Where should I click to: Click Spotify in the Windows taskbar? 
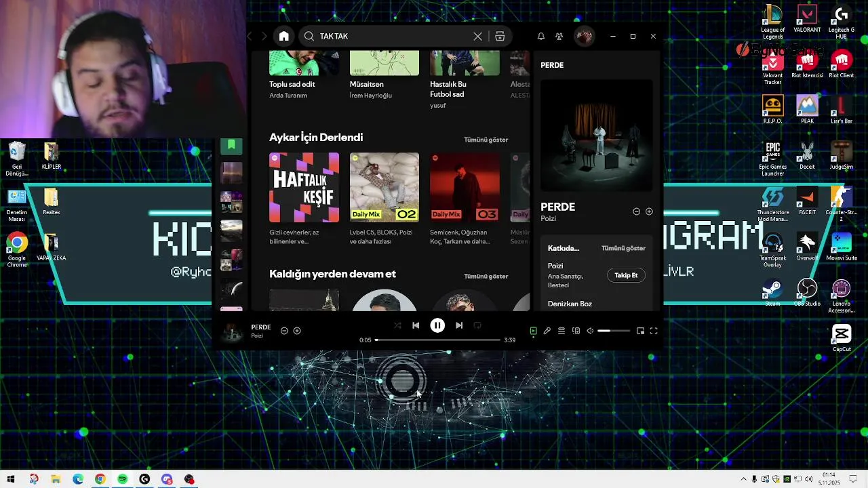coord(123,479)
